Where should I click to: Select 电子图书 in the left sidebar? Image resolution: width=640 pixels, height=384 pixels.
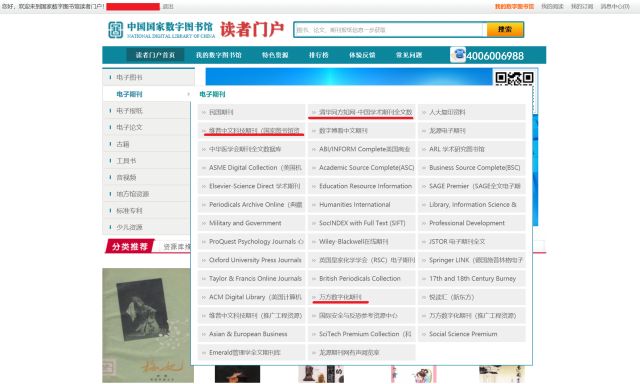129,77
